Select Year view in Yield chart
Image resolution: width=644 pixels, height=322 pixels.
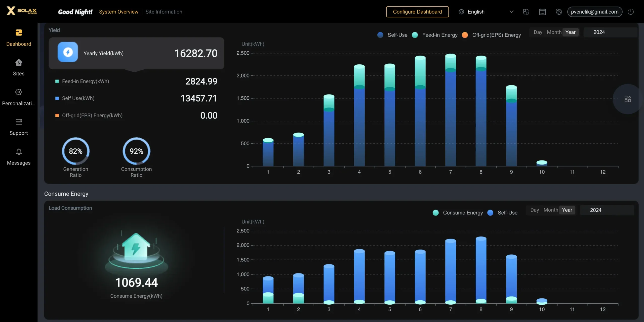tap(570, 32)
